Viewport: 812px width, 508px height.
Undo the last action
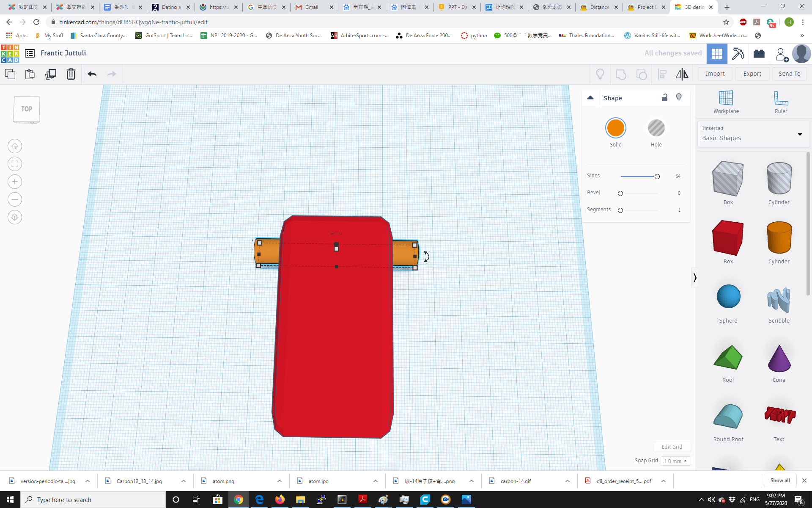[92, 74]
